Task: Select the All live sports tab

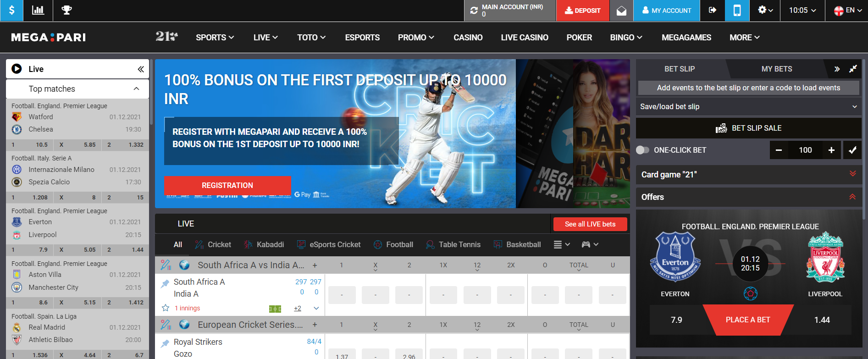Action: coord(178,245)
